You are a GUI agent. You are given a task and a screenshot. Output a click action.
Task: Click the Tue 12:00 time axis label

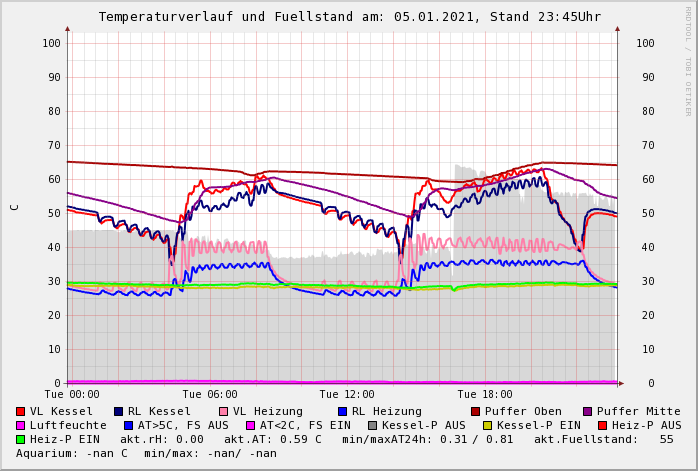click(x=347, y=394)
